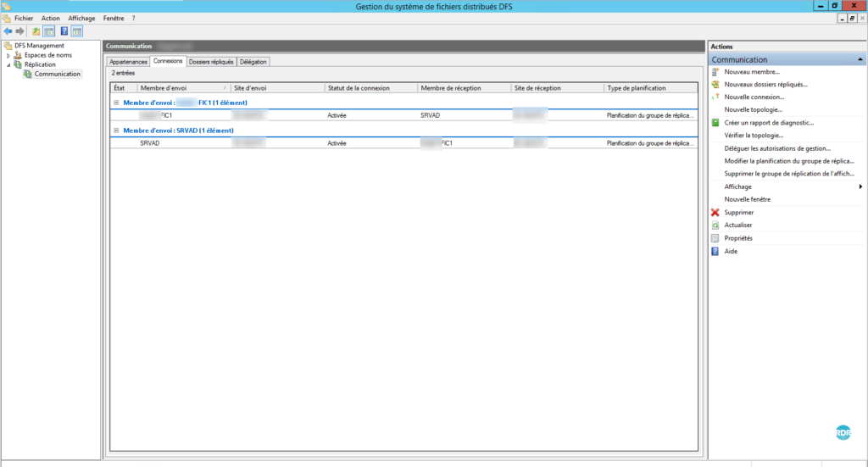868x467 pixels.
Task: Click the blue Help toolbar icon
Action: pyautogui.click(x=64, y=31)
